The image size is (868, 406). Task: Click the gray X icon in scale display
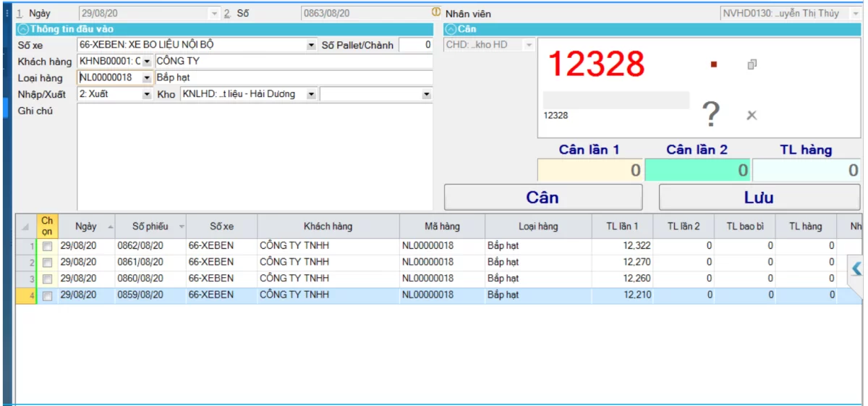(x=752, y=115)
